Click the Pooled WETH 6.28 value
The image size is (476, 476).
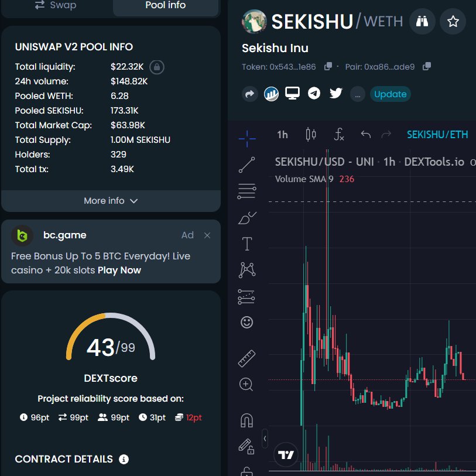[119, 96]
